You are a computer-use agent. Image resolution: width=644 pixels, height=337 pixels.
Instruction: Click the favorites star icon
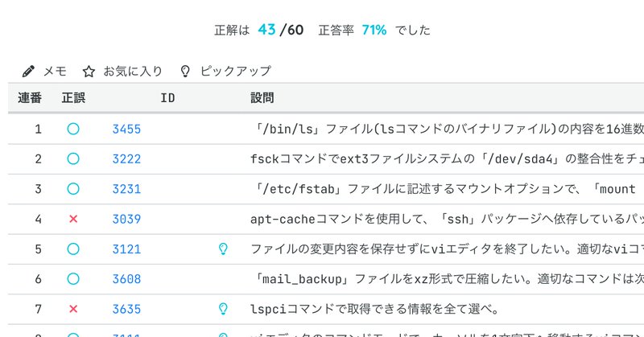click(x=89, y=72)
